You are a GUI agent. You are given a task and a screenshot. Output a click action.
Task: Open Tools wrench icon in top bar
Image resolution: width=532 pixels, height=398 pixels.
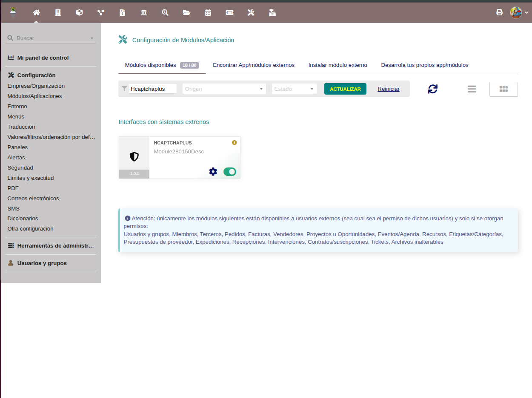pyautogui.click(x=251, y=12)
